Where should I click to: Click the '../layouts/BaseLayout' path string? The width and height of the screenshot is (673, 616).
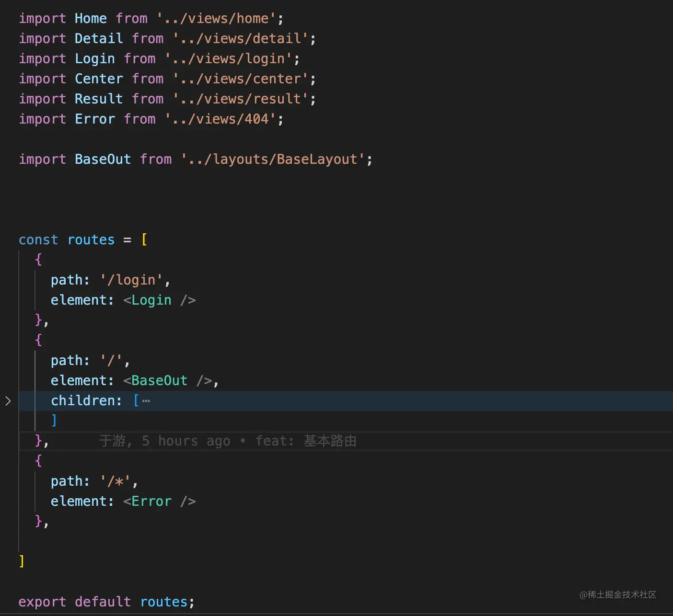(273, 160)
